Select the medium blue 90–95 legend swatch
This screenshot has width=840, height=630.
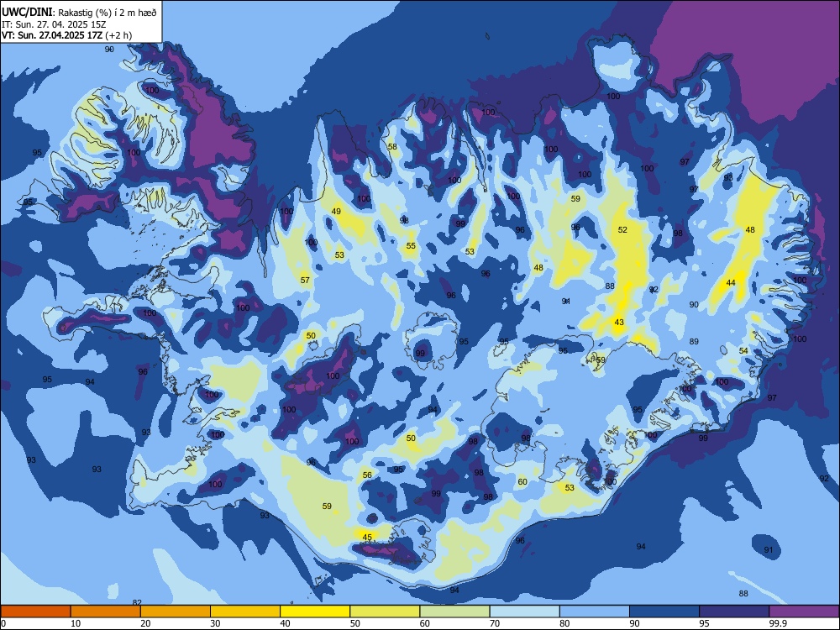[x=664, y=611]
